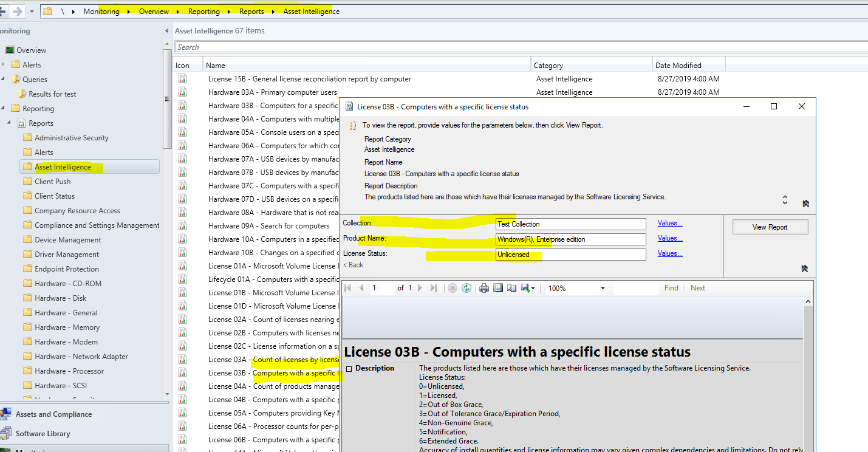Click the Hardware - Disk folder icon

(x=27, y=298)
